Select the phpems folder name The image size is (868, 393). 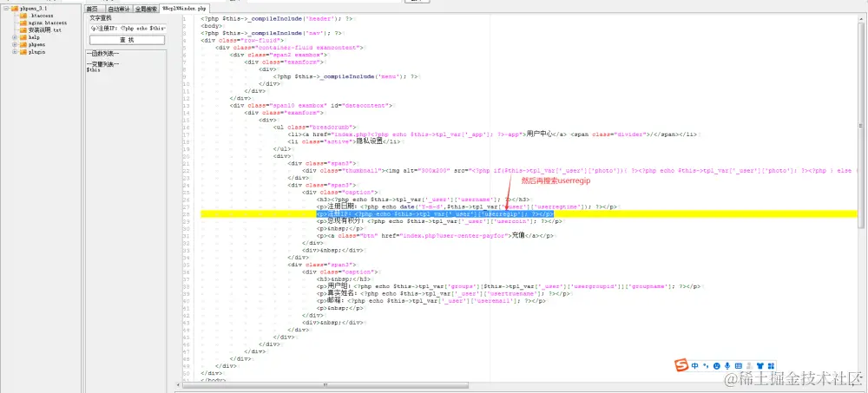(x=37, y=44)
